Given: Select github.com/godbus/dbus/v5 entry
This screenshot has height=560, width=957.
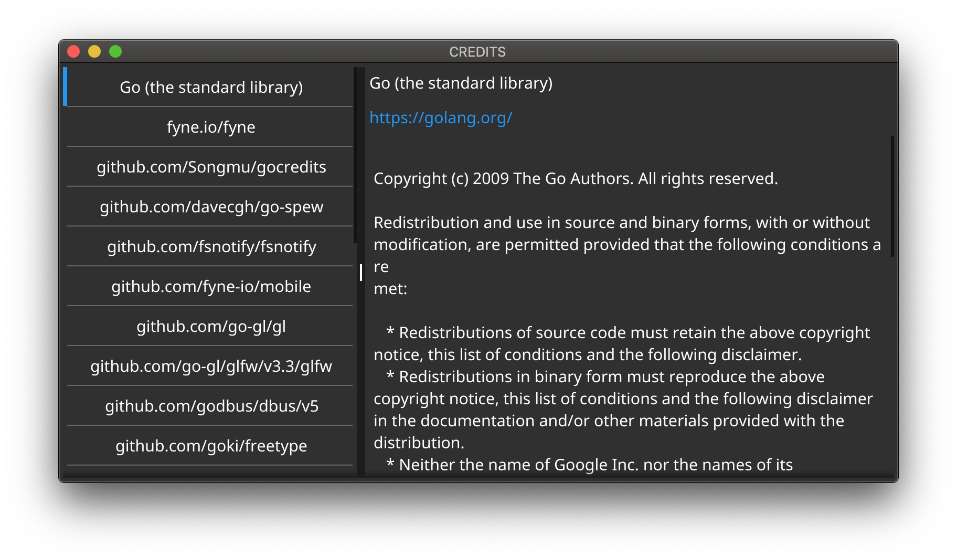Looking at the screenshot, I should [211, 406].
